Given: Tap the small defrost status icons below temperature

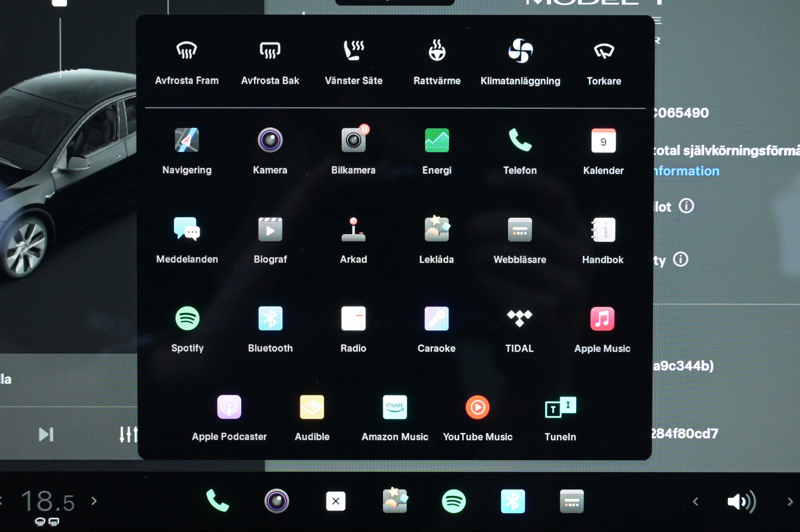Looking at the screenshot, I should [47, 522].
